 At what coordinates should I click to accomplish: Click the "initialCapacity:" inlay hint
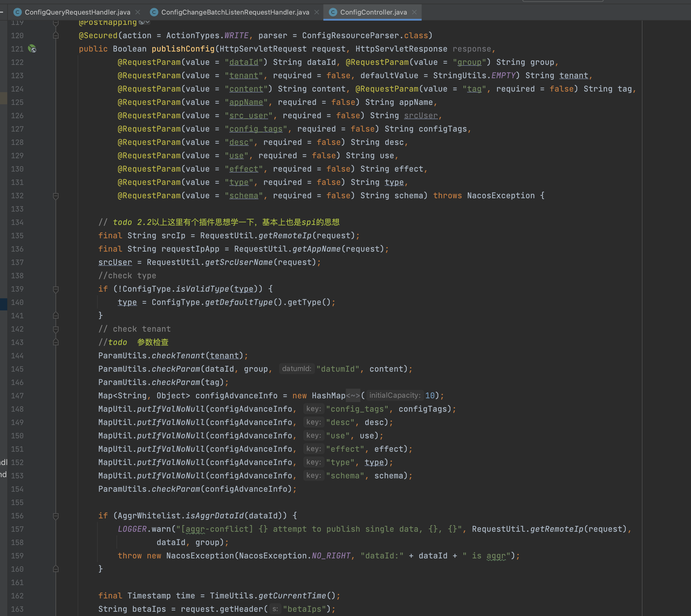395,396
